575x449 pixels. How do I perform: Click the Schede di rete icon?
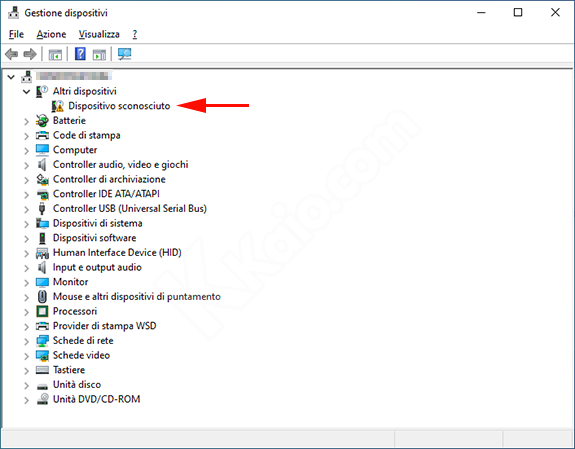point(42,340)
